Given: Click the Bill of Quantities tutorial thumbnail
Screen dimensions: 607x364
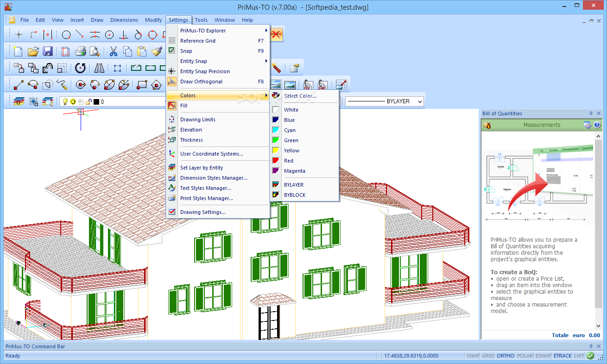Looking at the screenshot, I should tap(537, 185).
